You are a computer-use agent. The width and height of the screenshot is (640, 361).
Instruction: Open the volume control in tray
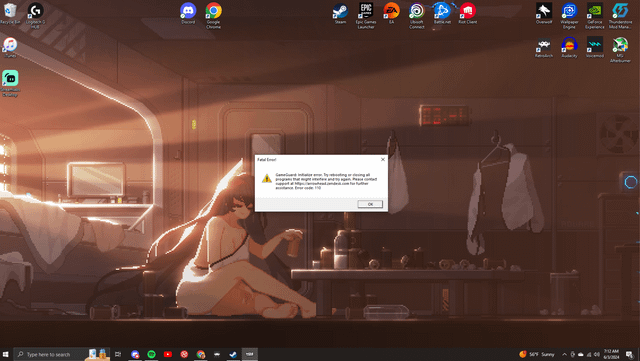click(x=596, y=354)
